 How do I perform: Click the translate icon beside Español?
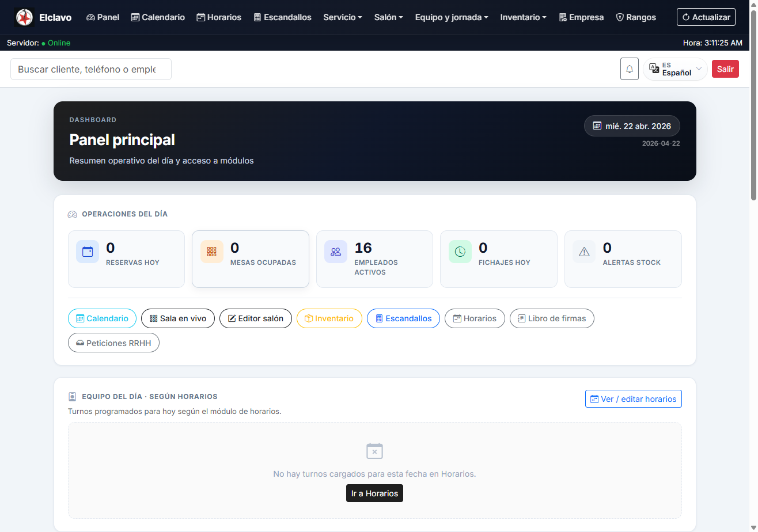tap(654, 69)
